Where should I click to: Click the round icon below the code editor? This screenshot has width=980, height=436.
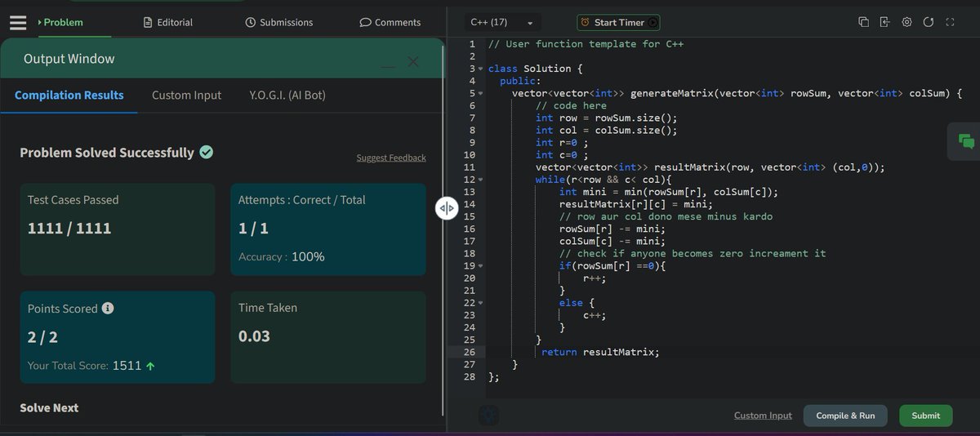(x=489, y=416)
